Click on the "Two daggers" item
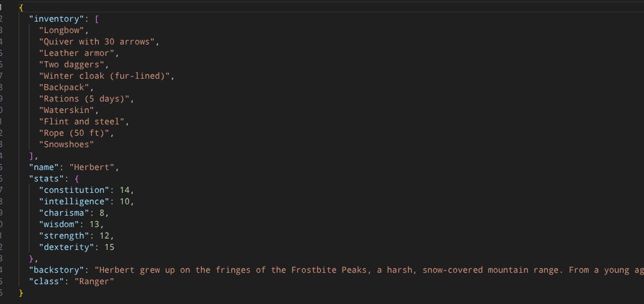Image resolution: width=644 pixels, height=304 pixels. click(71, 64)
